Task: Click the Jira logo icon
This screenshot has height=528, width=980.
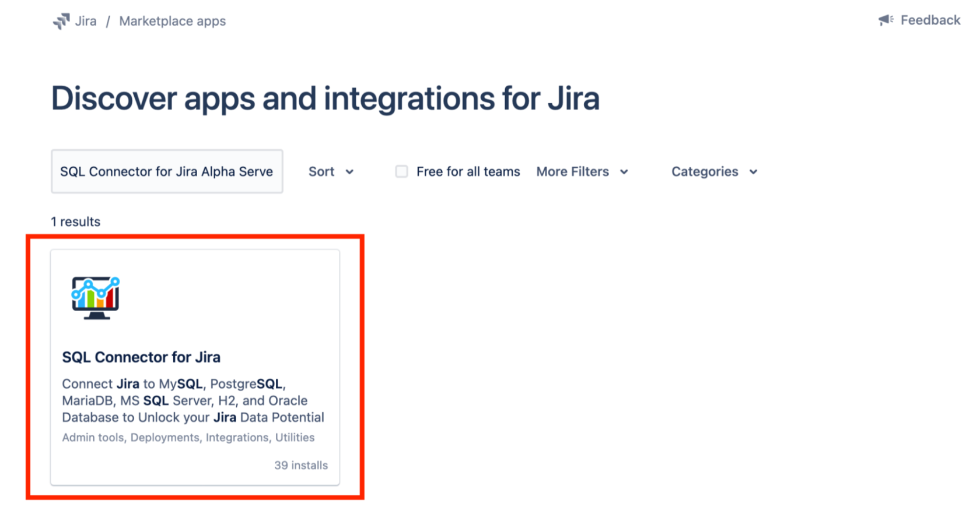Action: coord(62,20)
